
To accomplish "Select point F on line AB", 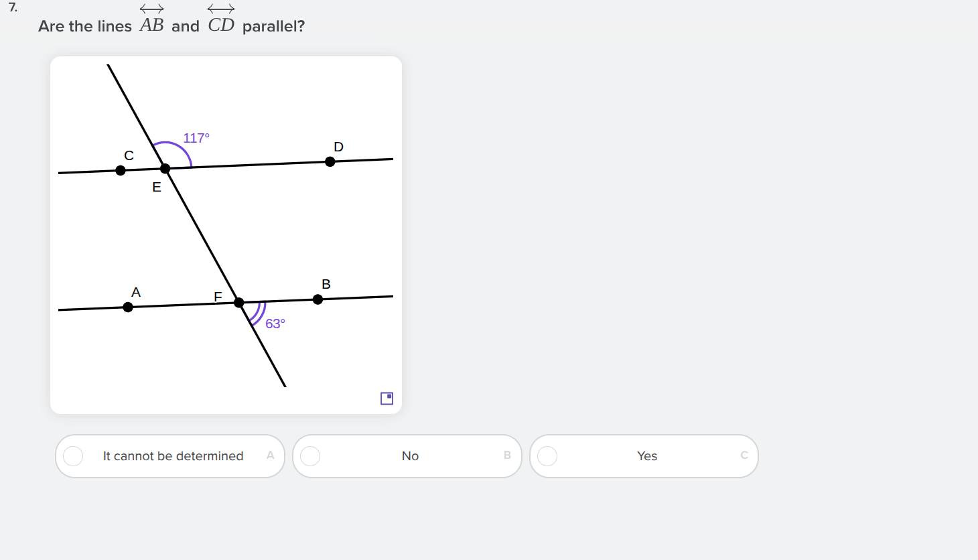I will 239,302.
